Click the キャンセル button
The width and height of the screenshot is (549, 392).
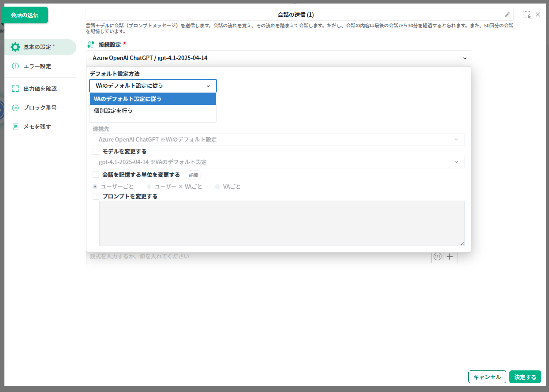coord(487,377)
